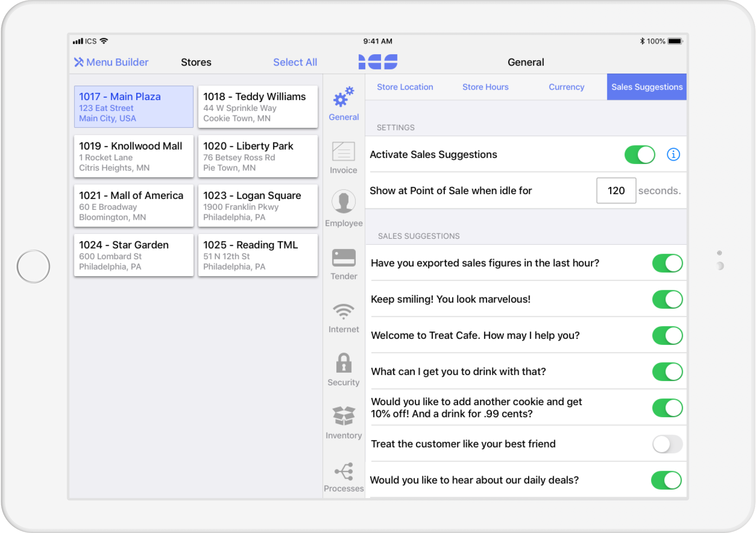
Task: Switch to the Currency tab
Action: coord(566,87)
